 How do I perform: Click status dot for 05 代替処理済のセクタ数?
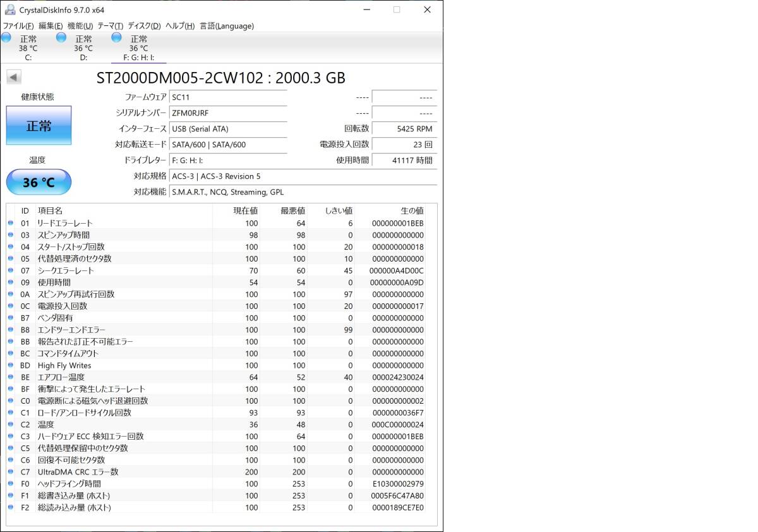tap(10, 258)
